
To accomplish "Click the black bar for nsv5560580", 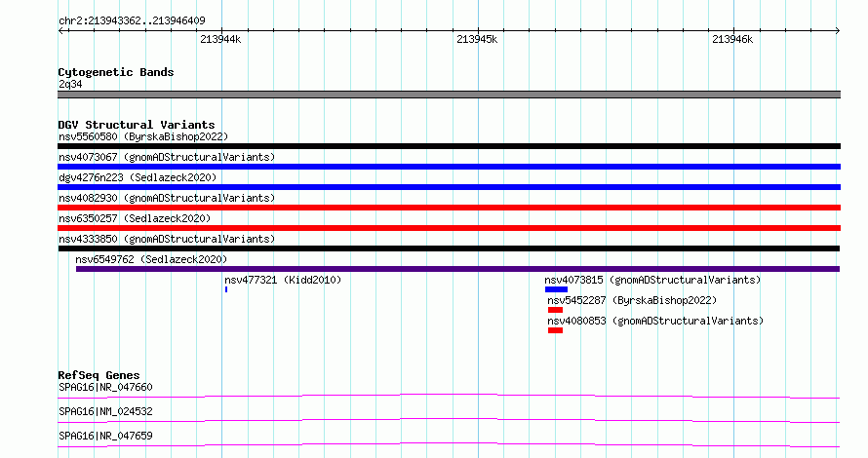I will click(449, 146).
